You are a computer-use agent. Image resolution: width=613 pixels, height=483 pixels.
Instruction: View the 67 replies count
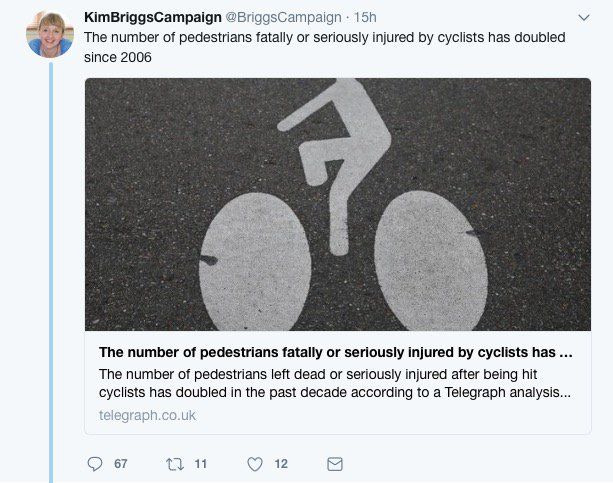coord(120,464)
